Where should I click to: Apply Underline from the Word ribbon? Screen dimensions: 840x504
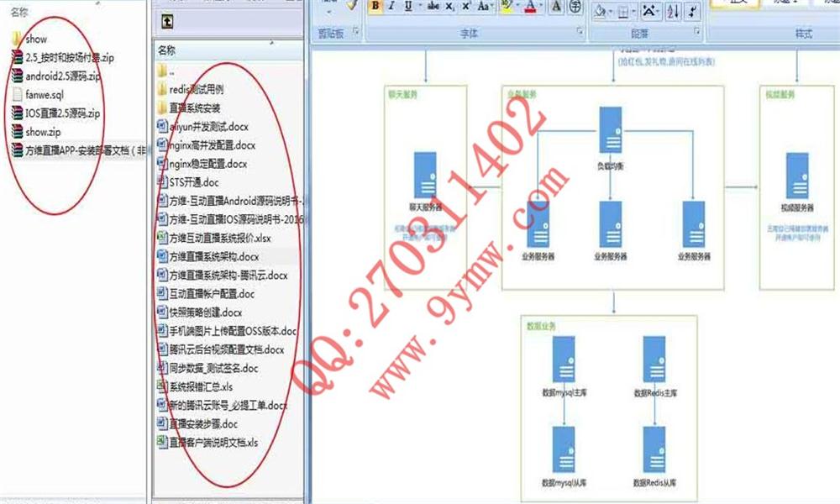408,6
